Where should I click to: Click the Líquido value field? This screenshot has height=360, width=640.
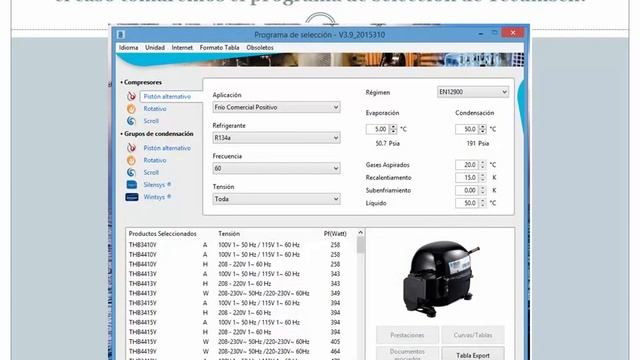tap(467, 203)
